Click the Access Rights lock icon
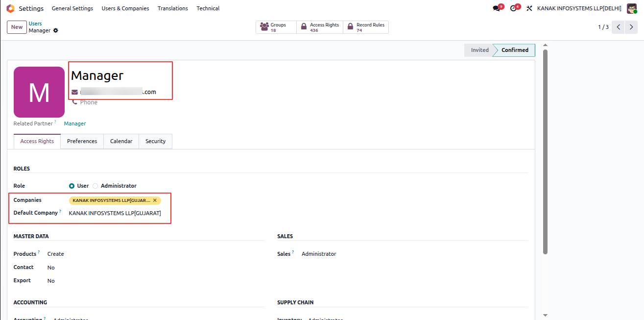Screen dimensions: 644x320 click(304, 27)
